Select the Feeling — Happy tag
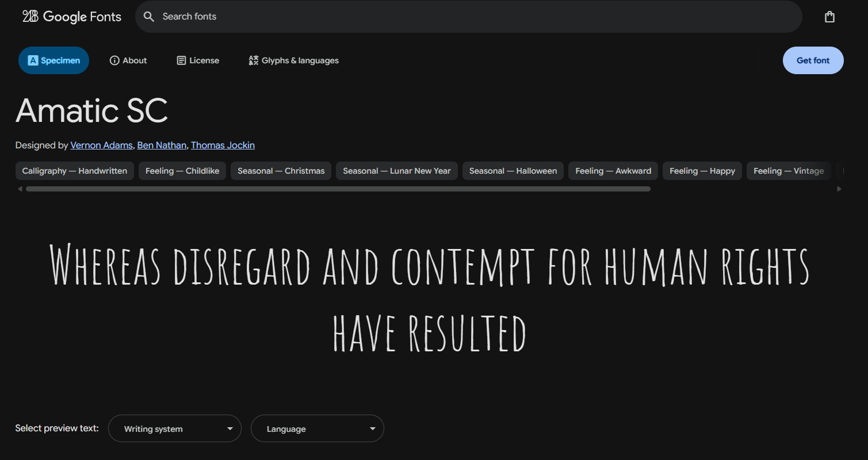The width and height of the screenshot is (868, 460). (x=702, y=171)
